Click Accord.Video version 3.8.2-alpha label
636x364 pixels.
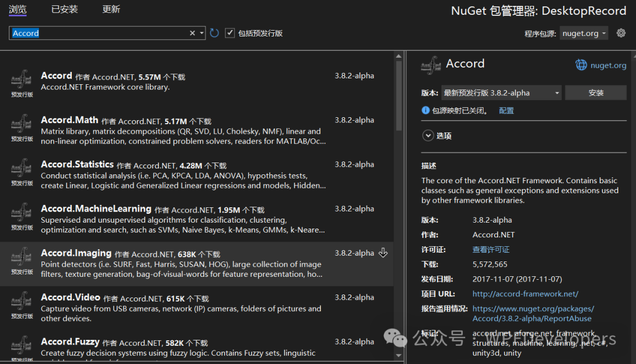click(x=354, y=297)
